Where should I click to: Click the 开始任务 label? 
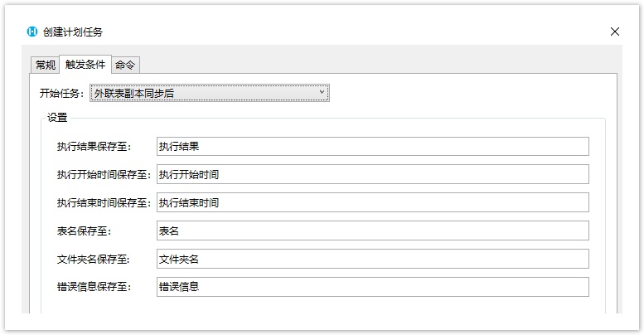click(61, 94)
